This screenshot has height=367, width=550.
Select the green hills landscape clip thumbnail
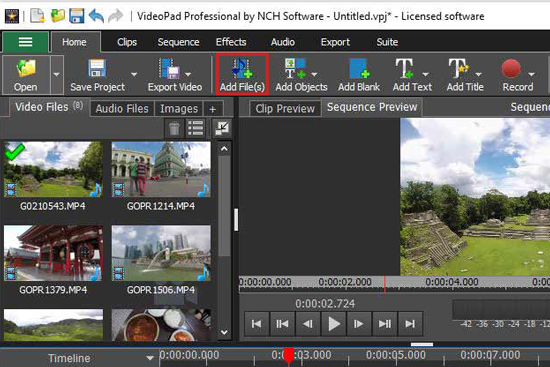(x=53, y=325)
